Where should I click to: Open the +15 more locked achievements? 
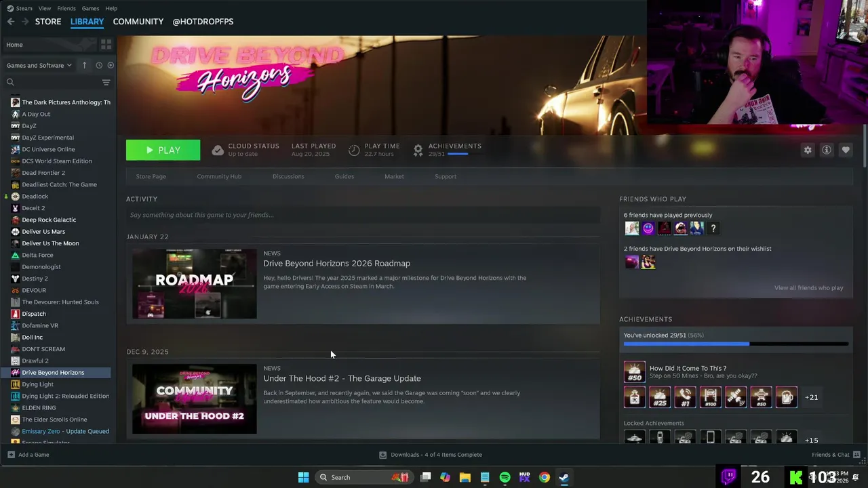(x=811, y=440)
